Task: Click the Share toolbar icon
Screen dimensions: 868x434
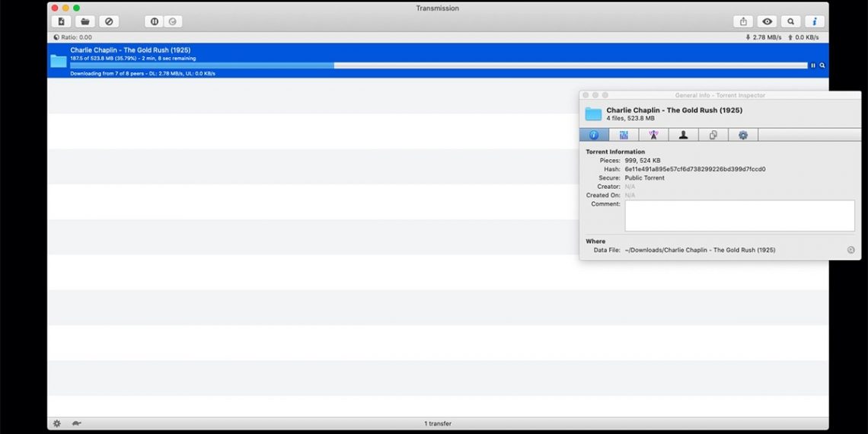Action: (x=743, y=21)
